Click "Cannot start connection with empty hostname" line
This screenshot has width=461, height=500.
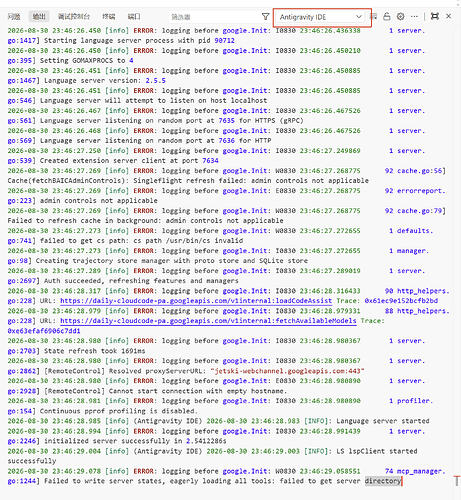click(147, 391)
